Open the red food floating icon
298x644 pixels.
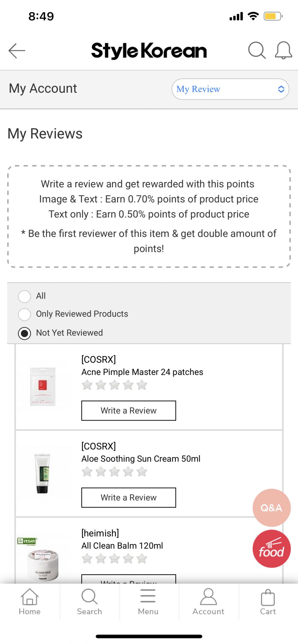(x=271, y=549)
